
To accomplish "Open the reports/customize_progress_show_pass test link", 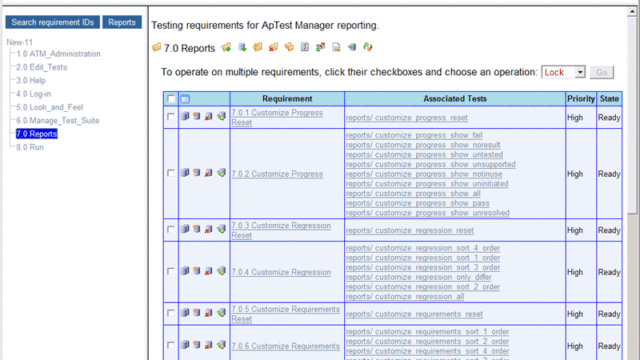I will point(418,203).
